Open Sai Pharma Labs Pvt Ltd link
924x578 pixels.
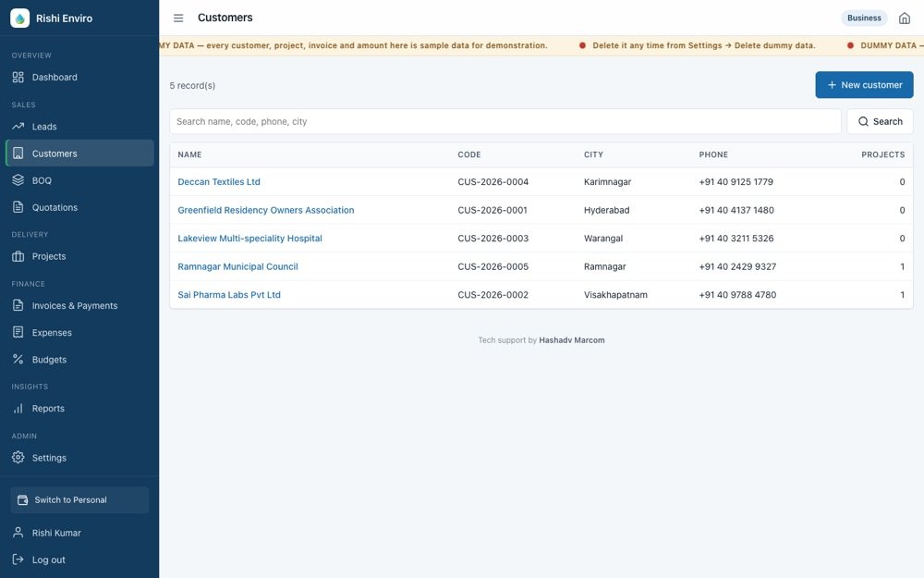[228, 295]
